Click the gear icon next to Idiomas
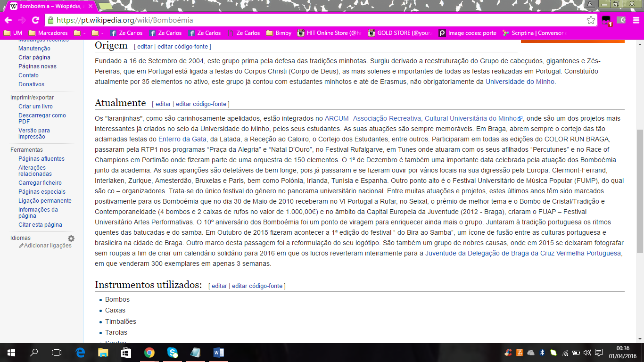This screenshot has height=362, width=644. pos(71,239)
